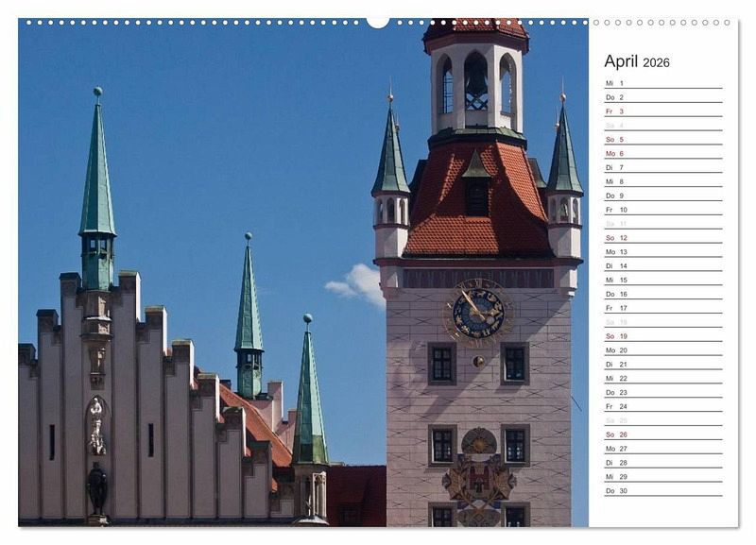Select the "Mo 27" day row
This screenshot has width=756, height=545.
pyautogui.click(x=663, y=449)
